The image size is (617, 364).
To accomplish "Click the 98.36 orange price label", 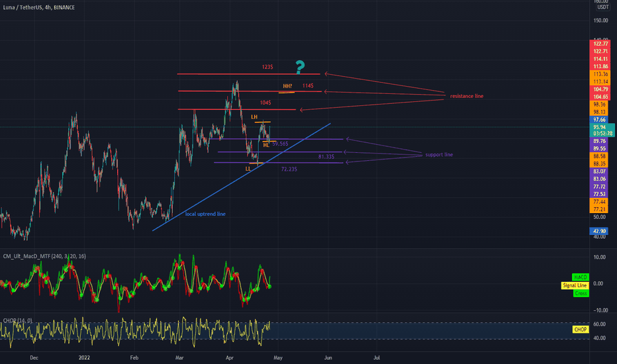I will [x=599, y=105].
